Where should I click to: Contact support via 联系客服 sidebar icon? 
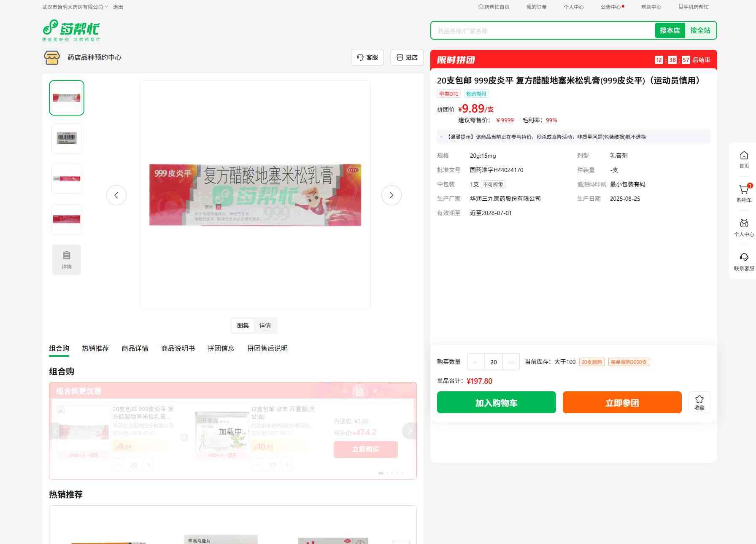(x=744, y=261)
